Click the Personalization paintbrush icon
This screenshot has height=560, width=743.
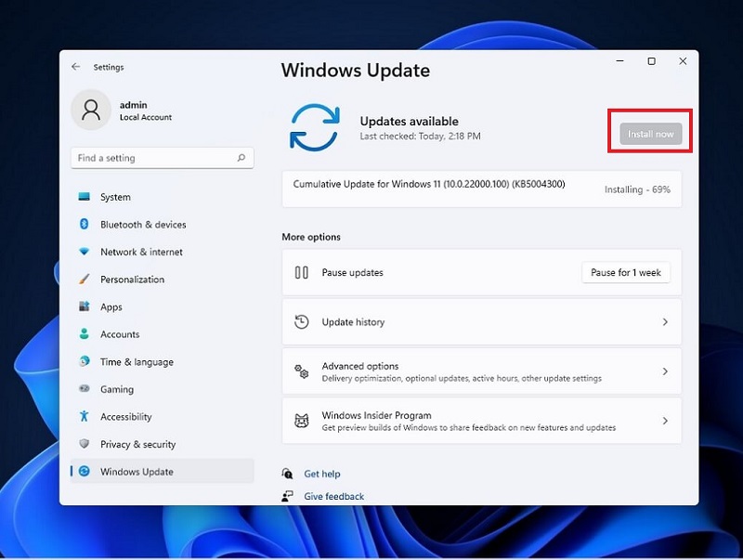click(x=85, y=279)
